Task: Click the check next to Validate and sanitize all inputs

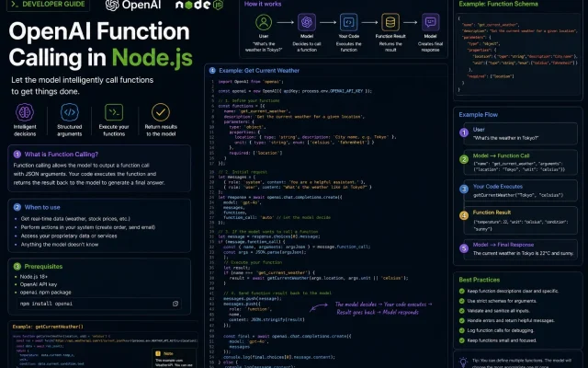Action: pyautogui.click(x=462, y=311)
